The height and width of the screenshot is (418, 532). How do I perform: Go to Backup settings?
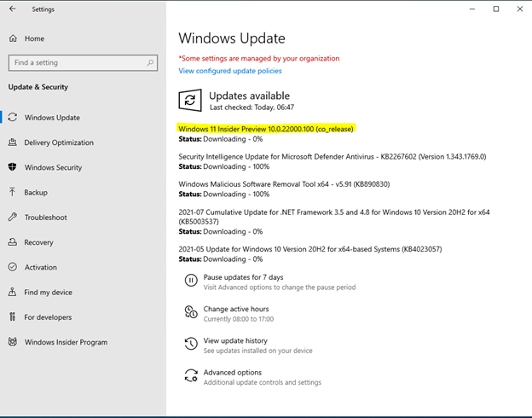pos(36,193)
